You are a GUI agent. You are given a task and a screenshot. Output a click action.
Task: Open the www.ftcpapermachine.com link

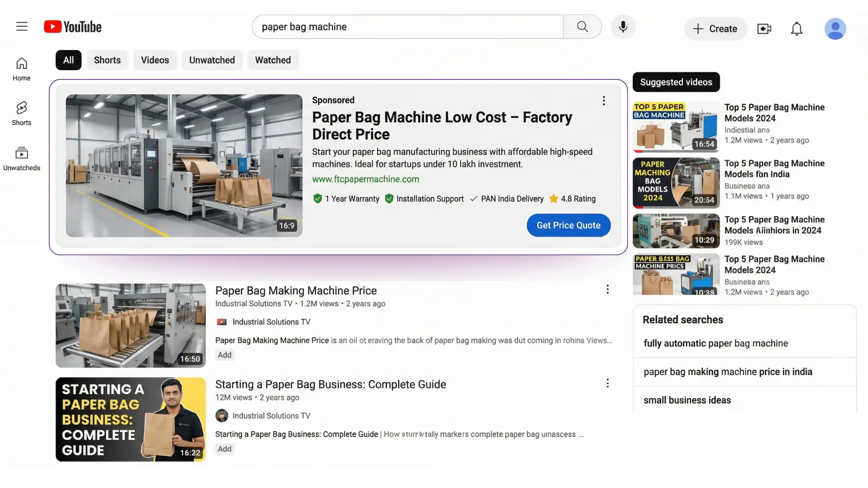tap(365, 179)
